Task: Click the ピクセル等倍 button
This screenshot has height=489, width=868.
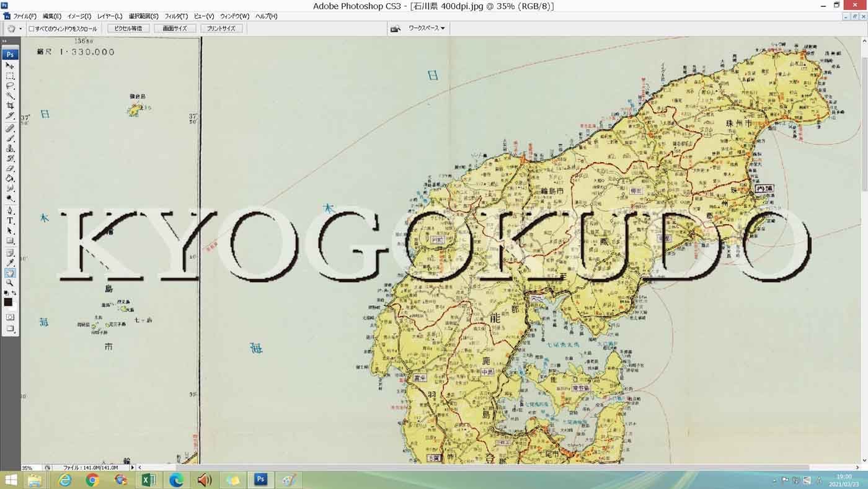Action: click(x=128, y=29)
